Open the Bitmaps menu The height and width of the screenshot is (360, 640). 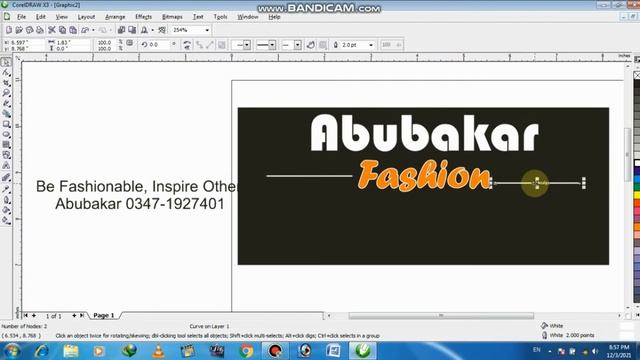click(x=172, y=17)
